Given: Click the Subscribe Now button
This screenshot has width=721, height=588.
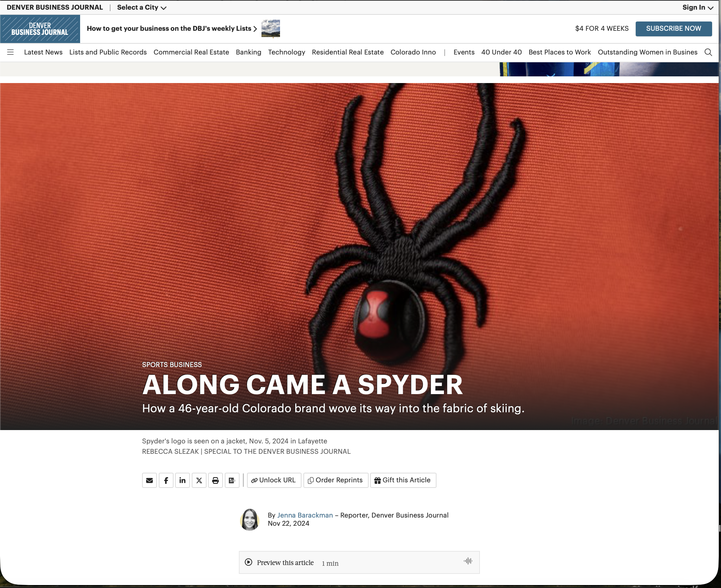Looking at the screenshot, I should [673, 29].
